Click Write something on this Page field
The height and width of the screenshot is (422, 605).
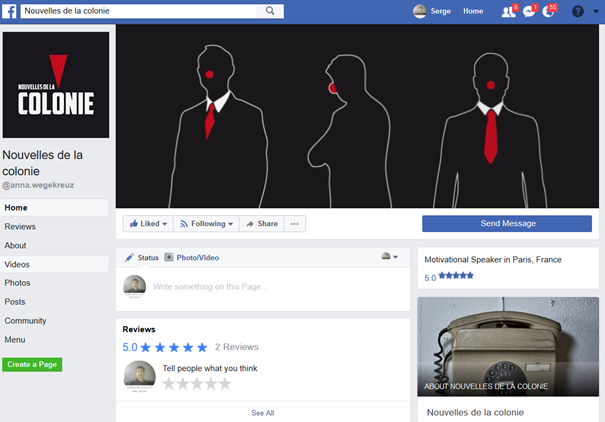coord(210,287)
